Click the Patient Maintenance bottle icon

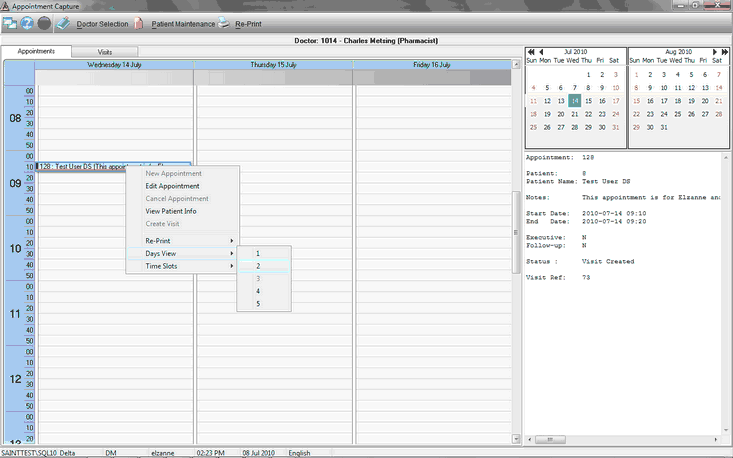[x=139, y=23]
